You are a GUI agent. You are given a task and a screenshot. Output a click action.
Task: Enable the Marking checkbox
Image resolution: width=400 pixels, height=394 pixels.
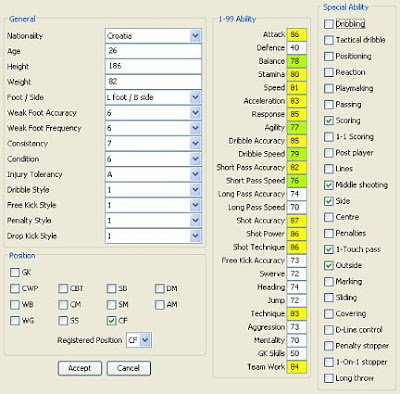click(x=329, y=281)
